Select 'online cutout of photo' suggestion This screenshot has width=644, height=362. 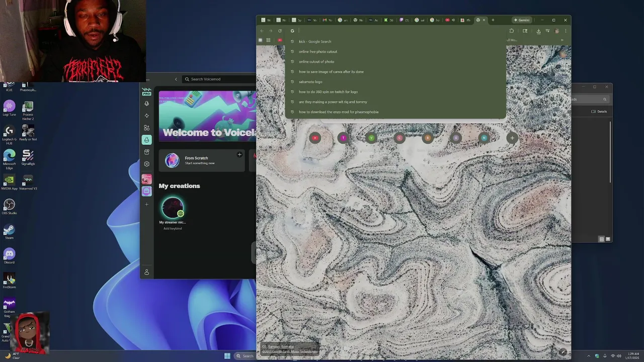(395, 61)
